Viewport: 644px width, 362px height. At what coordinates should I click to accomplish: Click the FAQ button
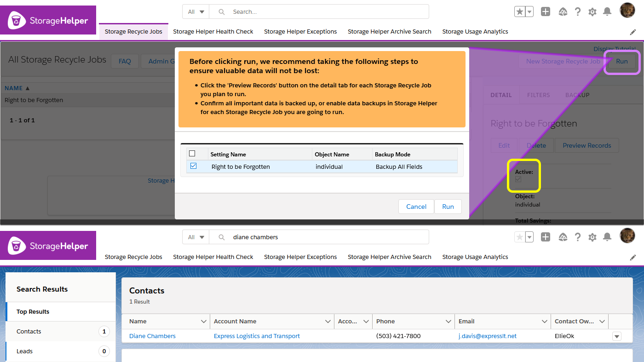point(125,61)
